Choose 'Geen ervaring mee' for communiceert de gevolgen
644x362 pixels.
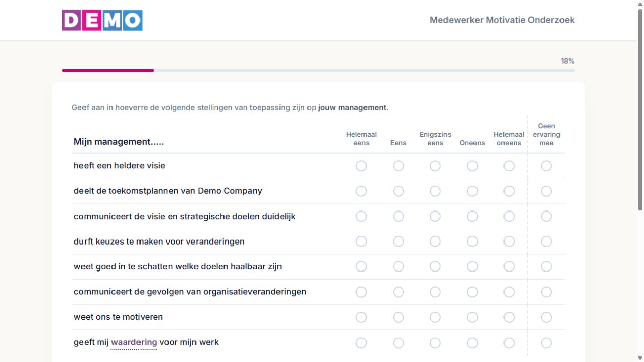(546, 292)
